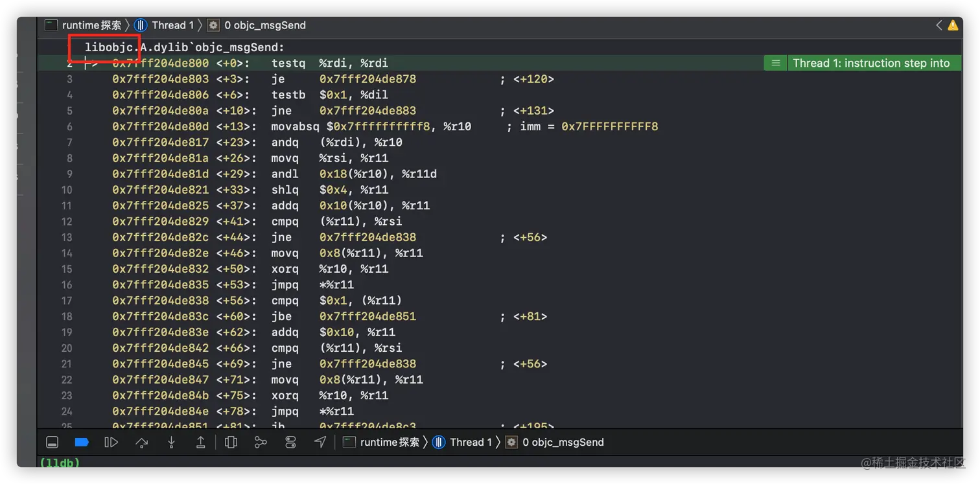This screenshot has height=484, width=980.
Task: Click the yellow warning triangle icon
Action: (x=953, y=25)
